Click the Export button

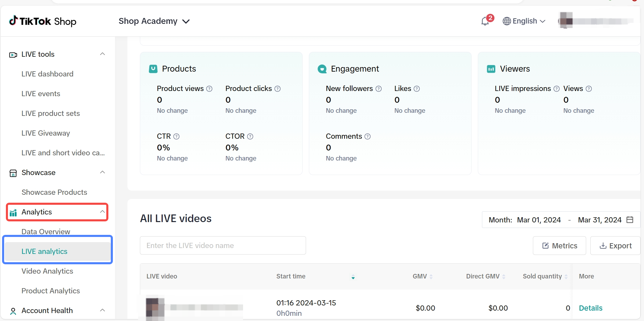click(x=615, y=246)
